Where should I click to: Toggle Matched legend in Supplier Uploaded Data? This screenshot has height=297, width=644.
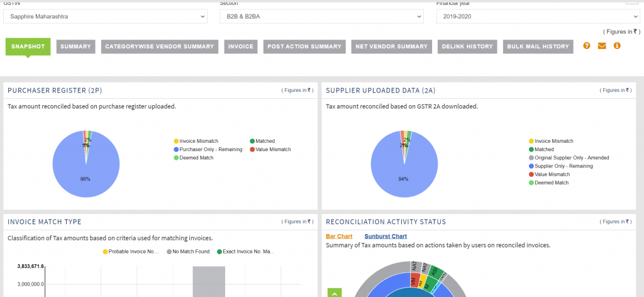click(541, 150)
